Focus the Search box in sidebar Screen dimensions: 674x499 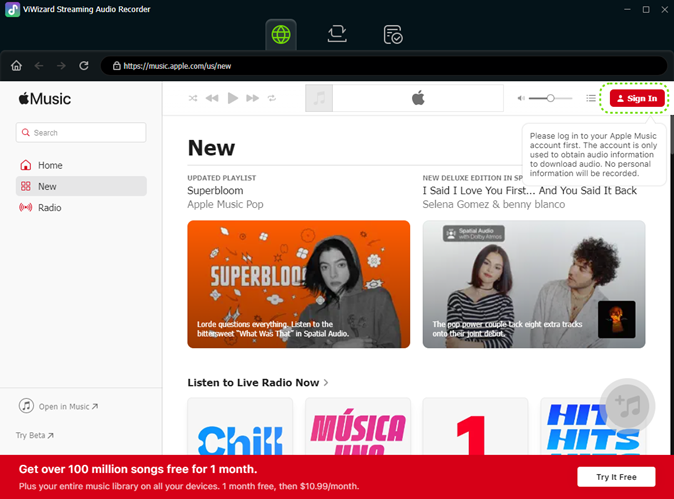81,132
